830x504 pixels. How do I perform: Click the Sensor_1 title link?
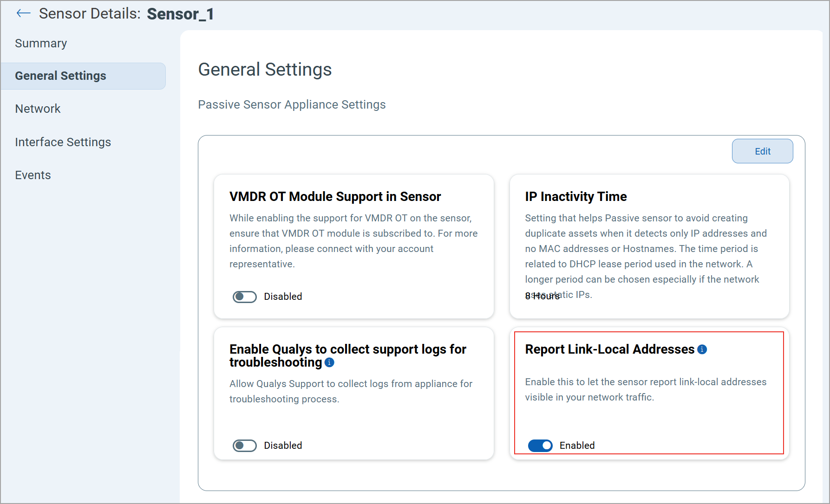(x=180, y=13)
